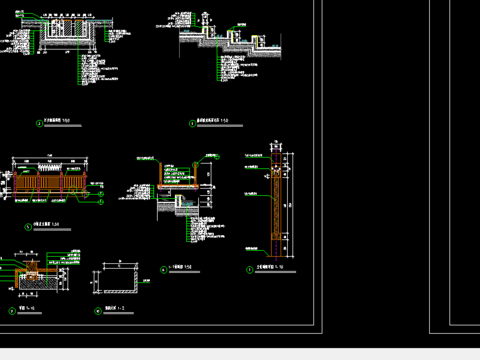
Task: Select the tall orange column detail
Action: coord(276,205)
